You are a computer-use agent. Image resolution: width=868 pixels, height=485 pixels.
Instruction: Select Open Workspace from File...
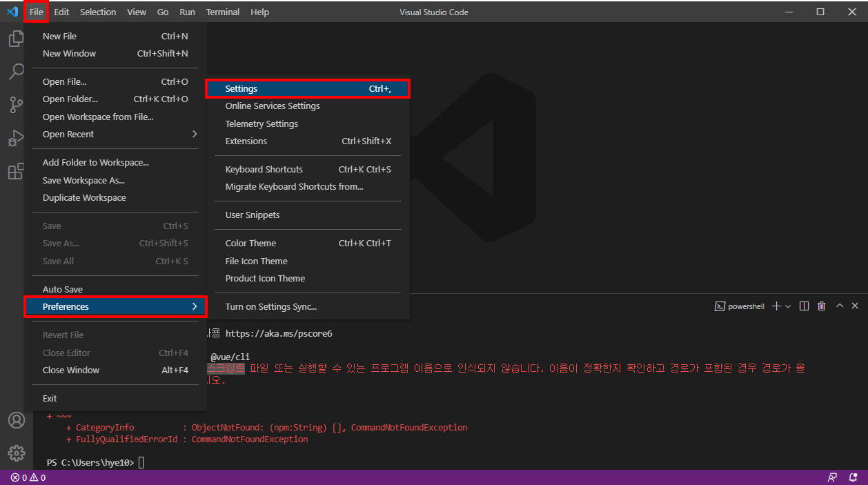coord(115,117)
